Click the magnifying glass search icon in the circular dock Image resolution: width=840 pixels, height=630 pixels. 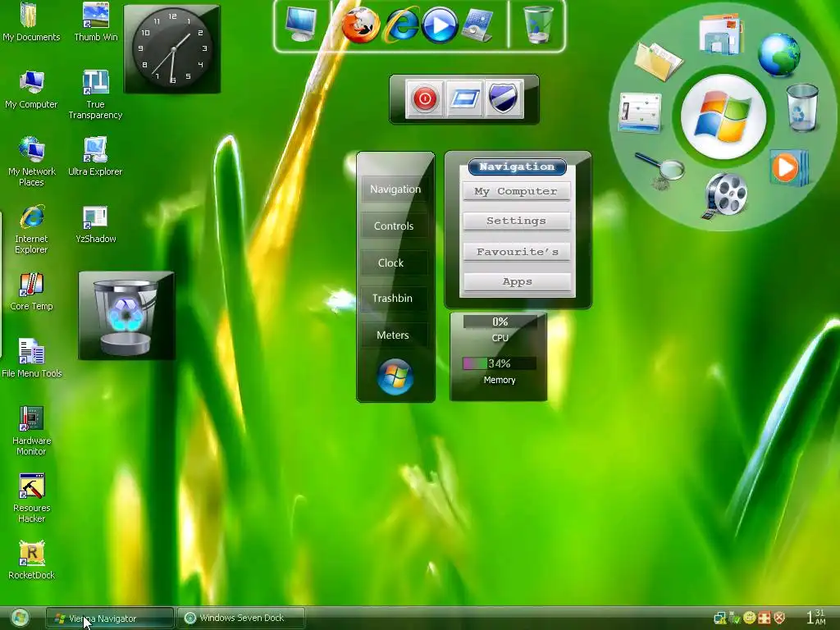[x=660, y=171]
